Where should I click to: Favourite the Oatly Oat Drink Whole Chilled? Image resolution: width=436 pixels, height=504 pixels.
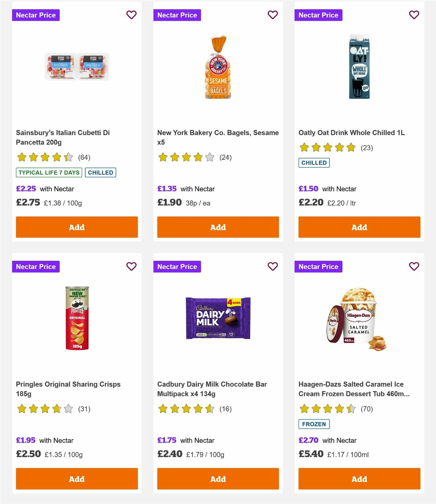[x=414, y=15]
